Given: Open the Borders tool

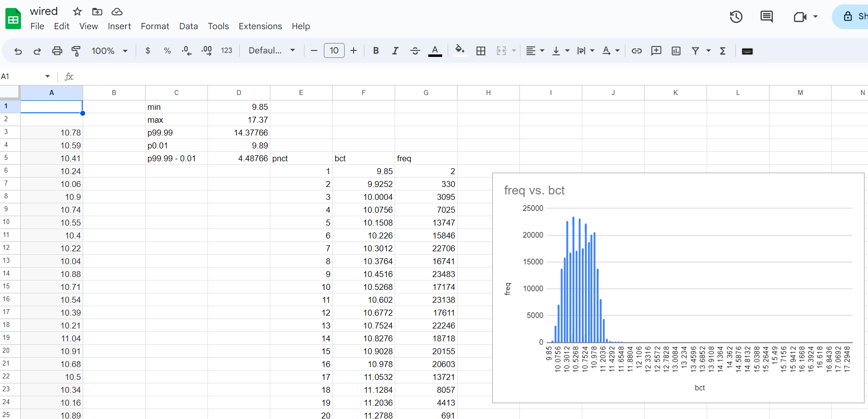Looking at the screenshot, I should click(481, 51).
